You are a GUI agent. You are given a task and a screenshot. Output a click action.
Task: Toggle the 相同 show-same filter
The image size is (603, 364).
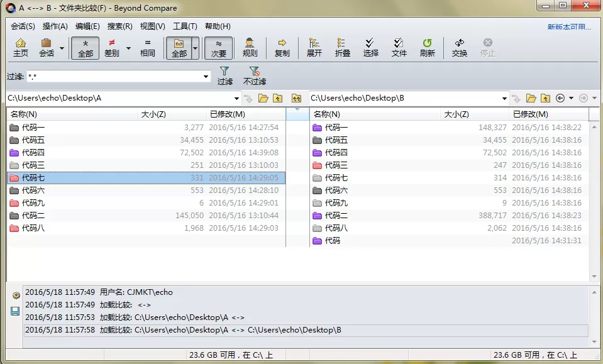pos(147,48)
